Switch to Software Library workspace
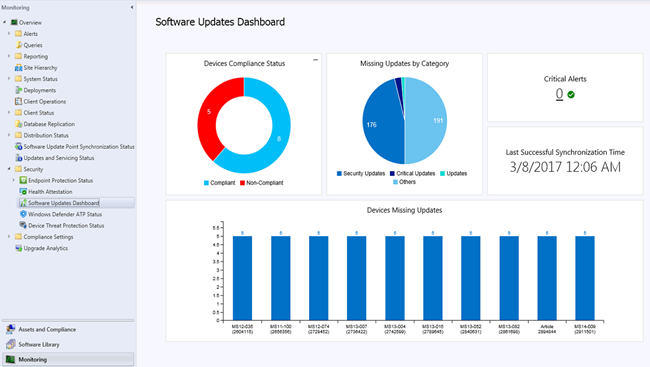 [39, 344]
